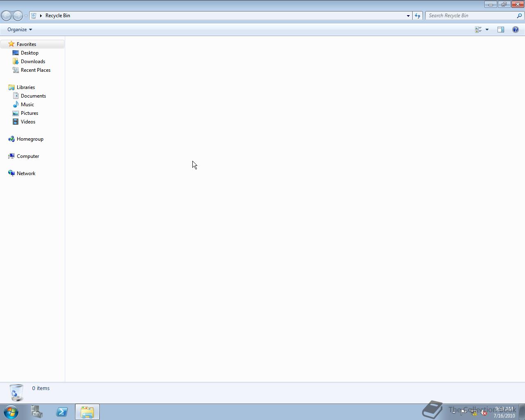This screenshot has height=420, width=525.
Task: Click the Recycle Bin icon in details pane
Action: pos(16,393)
